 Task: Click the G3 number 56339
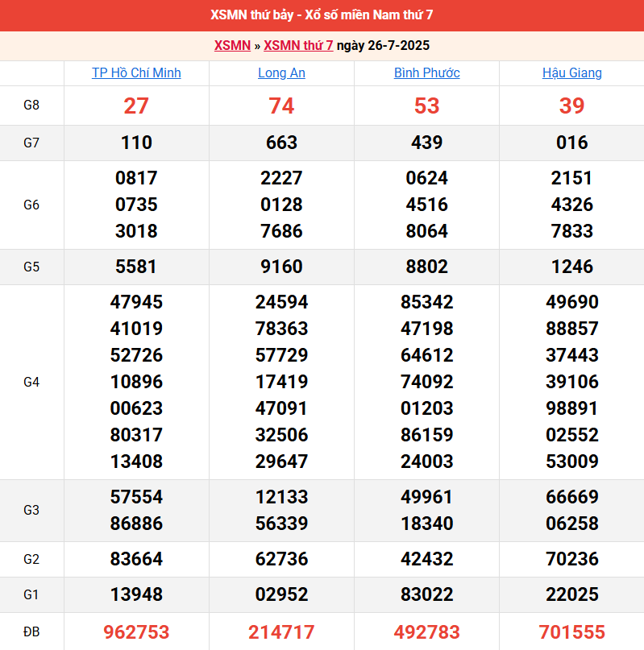[282, 524]
